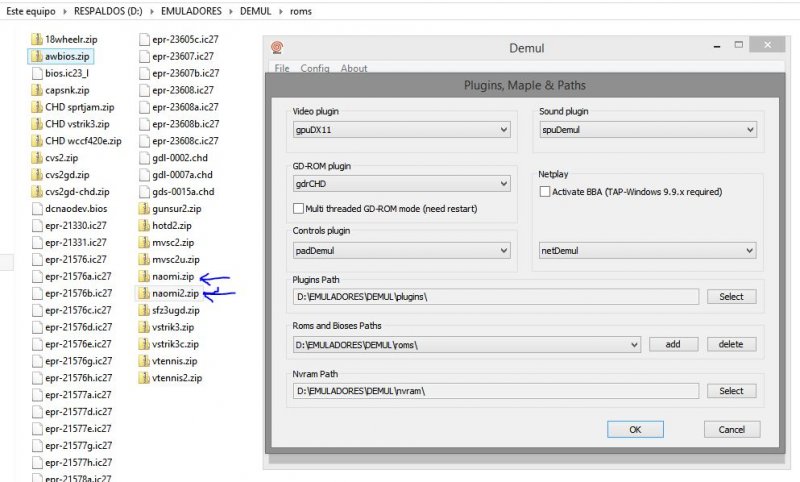The height and width of the screenshot is (482, 800).
Task: Select the mvsc2.zip archive icon
Action: click(144, 242)
